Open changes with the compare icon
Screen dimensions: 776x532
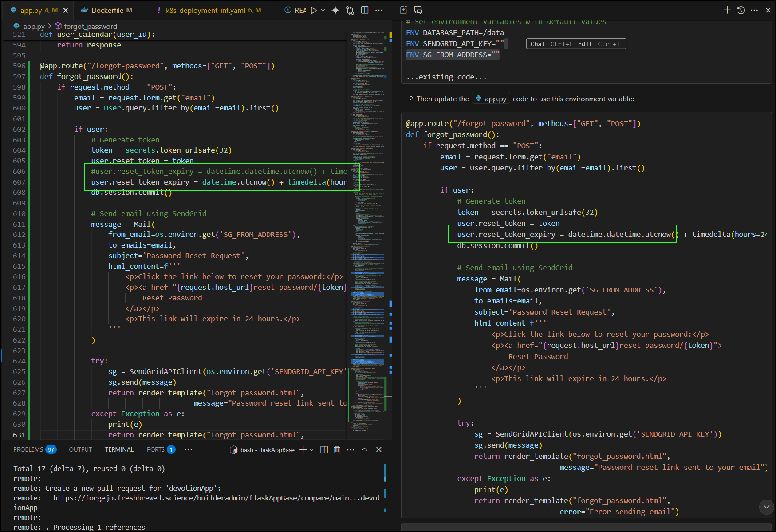tap(350, 10)
